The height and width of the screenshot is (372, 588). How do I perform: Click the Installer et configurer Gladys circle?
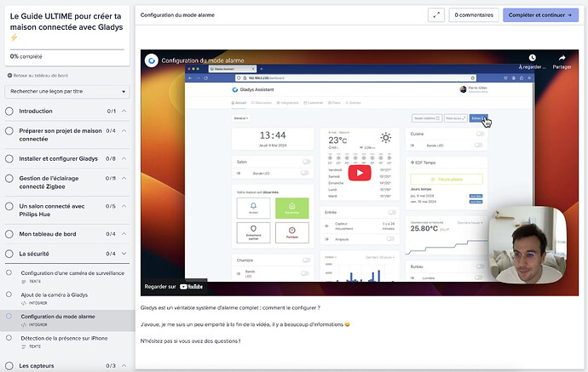9,159
